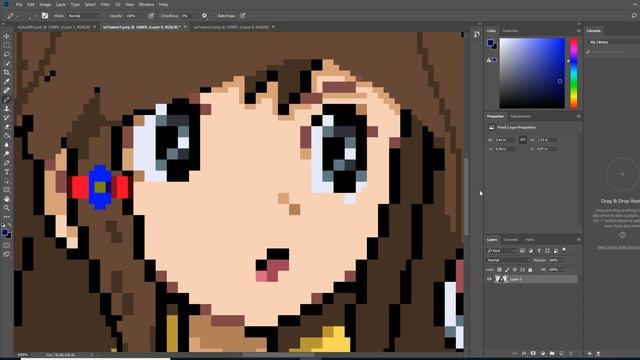
Task: Lock layer position
Action: click(x=515, y=270)
